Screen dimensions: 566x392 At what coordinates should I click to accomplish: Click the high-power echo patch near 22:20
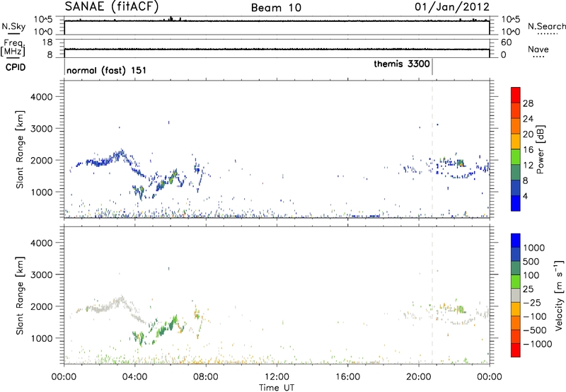tap(461, 163)
